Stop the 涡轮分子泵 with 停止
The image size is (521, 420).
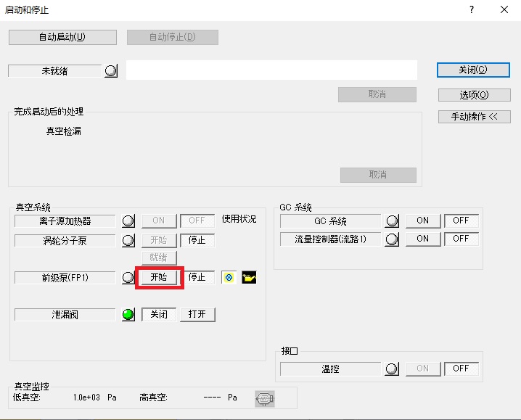[x=197, y=240]
